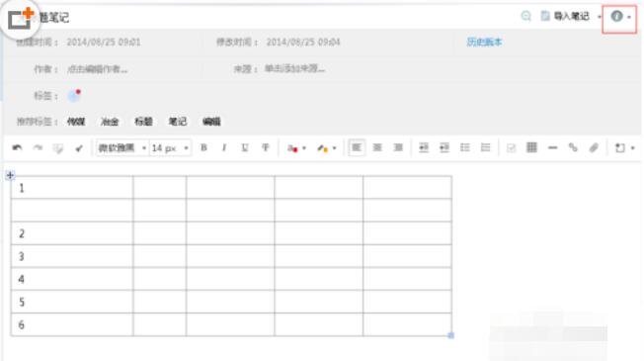644x361 pixels.
Task: Click the table cell containing 5
Action: (x=72, y=302)
